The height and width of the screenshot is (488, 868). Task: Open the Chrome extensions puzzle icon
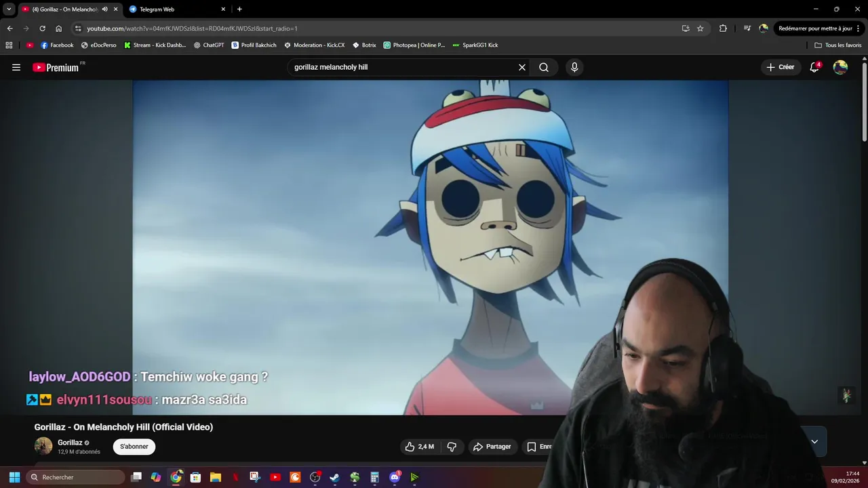tap(723, 28)
